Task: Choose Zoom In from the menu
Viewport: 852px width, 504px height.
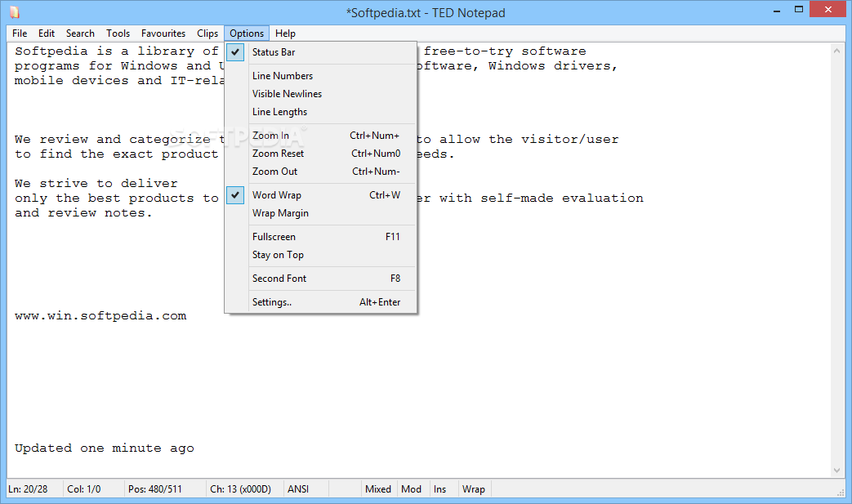Action: (x=320, y=136)
